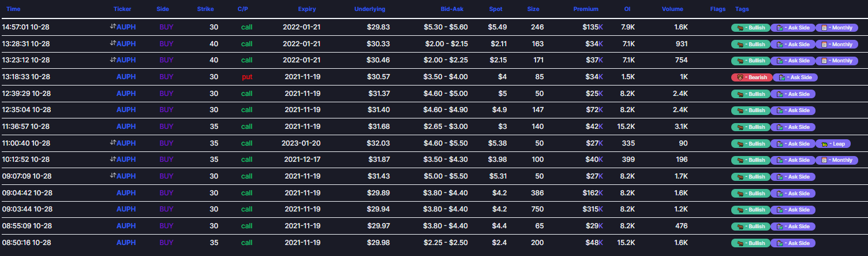Click the arrows icon in 09:07:09 row
This screenshot has height=256, width=868.
point(113,176)
